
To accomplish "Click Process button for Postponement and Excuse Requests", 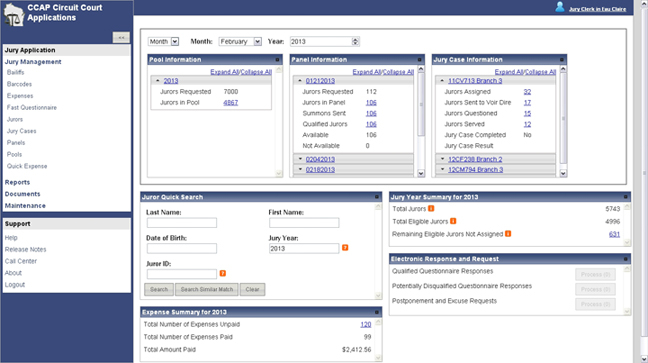I will (595, 304).
